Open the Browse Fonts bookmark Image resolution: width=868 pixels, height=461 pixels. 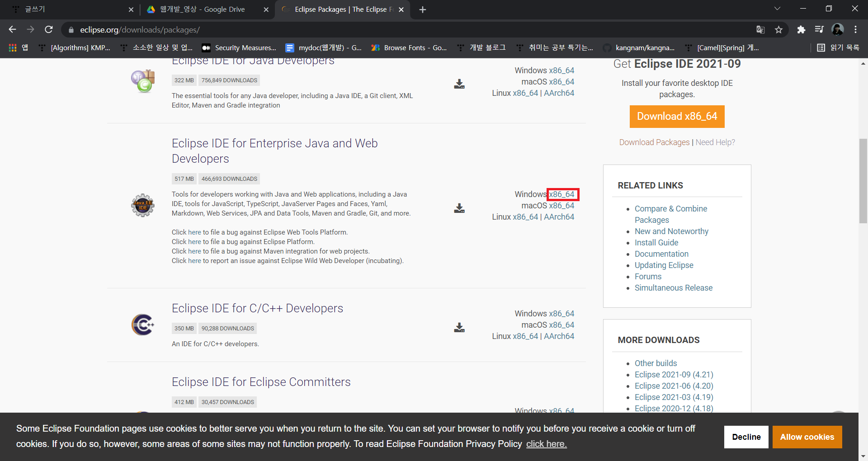(409, 47)
